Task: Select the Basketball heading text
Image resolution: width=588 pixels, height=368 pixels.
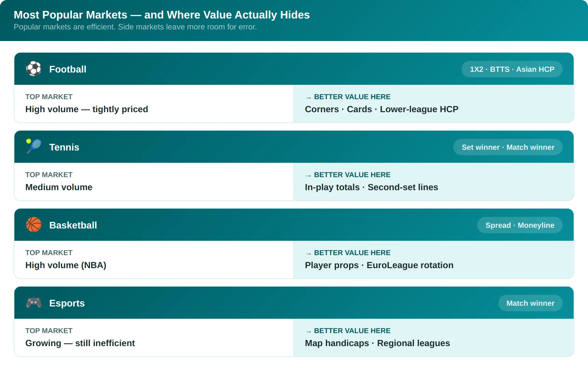Action: (x=73, y=225)
